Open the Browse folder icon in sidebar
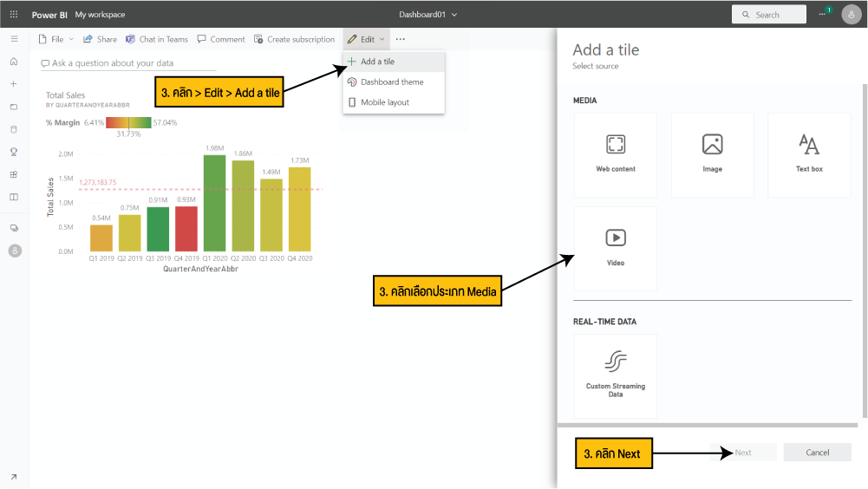 click(x=14, y=107)
